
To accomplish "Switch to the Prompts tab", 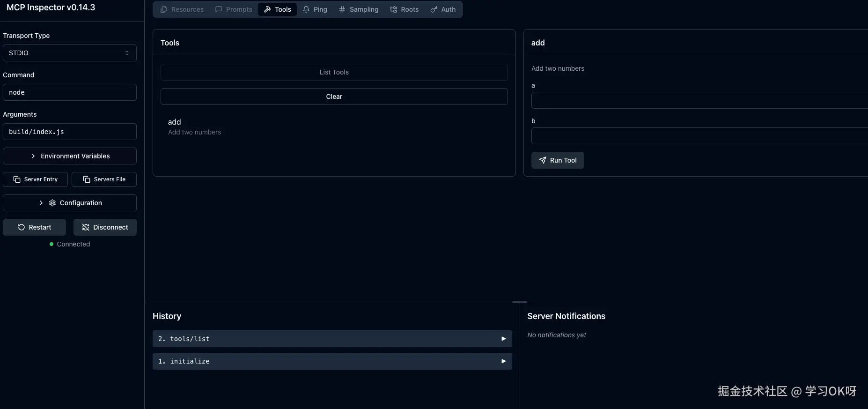I will click(234, 9).
